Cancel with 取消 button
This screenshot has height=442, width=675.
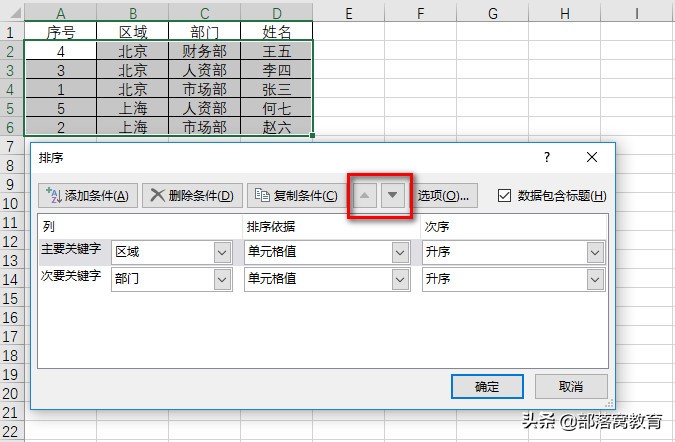coord(571,386)
